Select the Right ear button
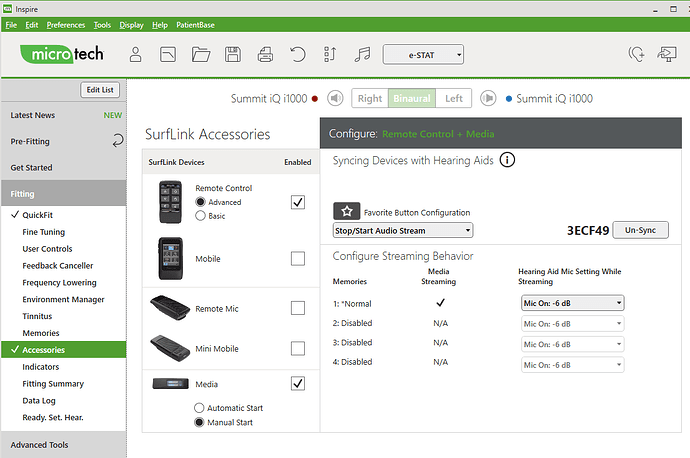This screenshot has width=690, height=458. point(370,98)
